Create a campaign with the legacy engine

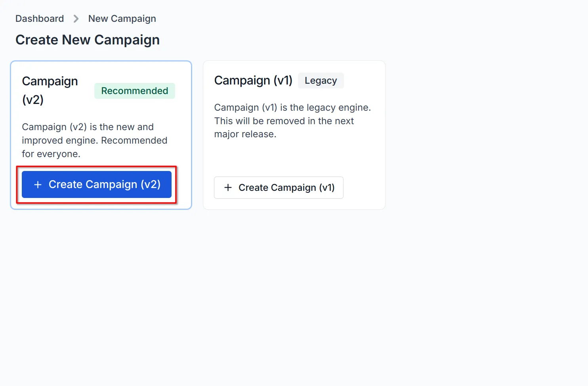(279, 188)
